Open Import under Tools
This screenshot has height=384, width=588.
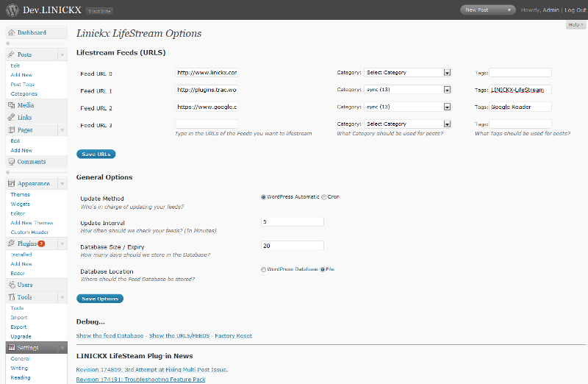(19, 318)
